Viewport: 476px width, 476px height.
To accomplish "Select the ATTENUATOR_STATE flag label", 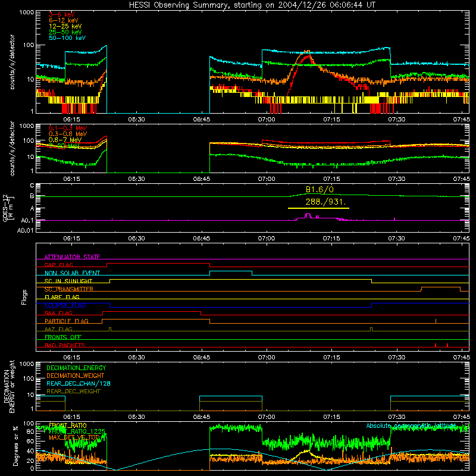I will (72, 257).
